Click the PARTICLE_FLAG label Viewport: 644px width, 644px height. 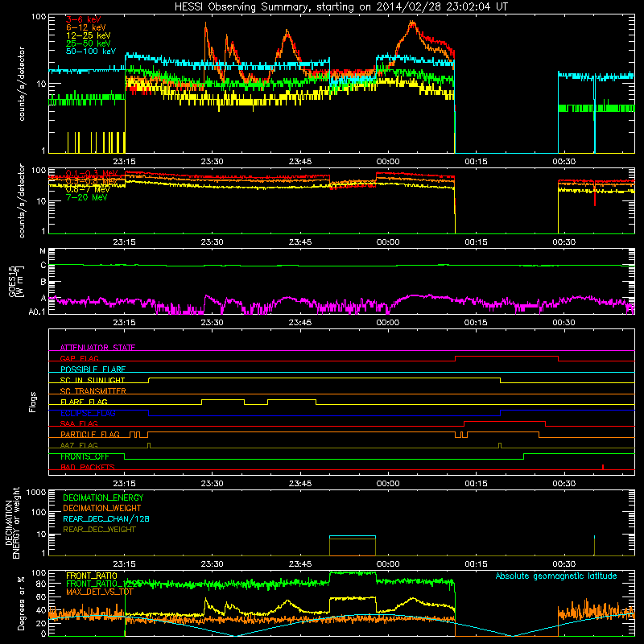[x=90, y=434]
